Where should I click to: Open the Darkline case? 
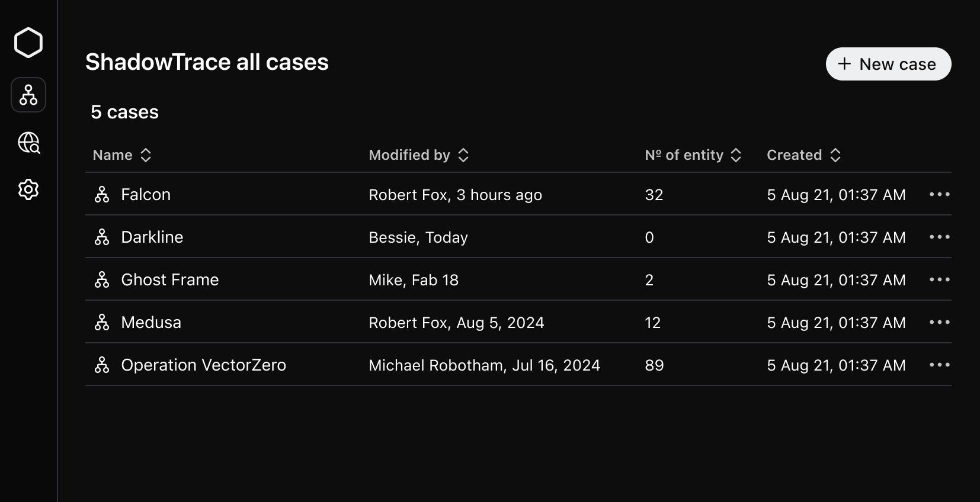pos(152,237)
